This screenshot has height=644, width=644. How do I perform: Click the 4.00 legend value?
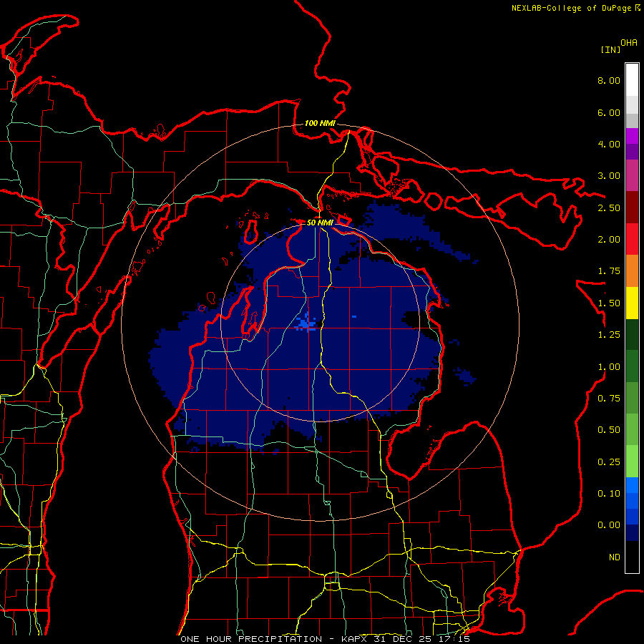(609, 144)
